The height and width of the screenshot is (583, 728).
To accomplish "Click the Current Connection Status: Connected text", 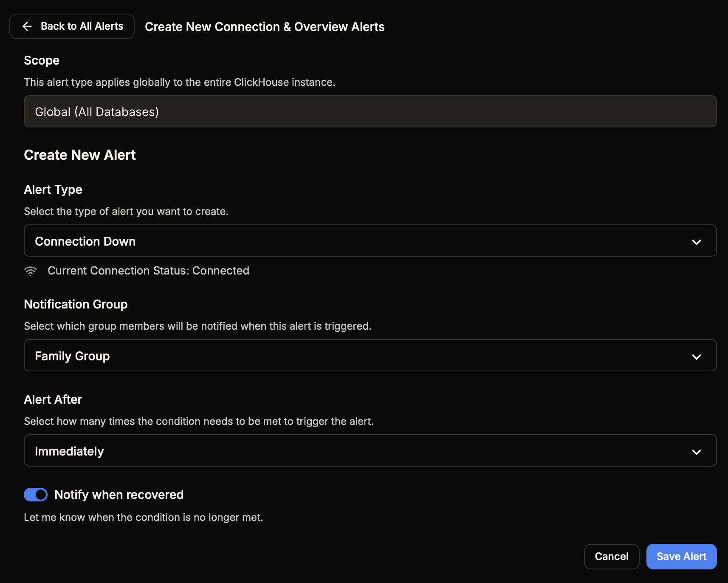I will (x=148, y=271).
